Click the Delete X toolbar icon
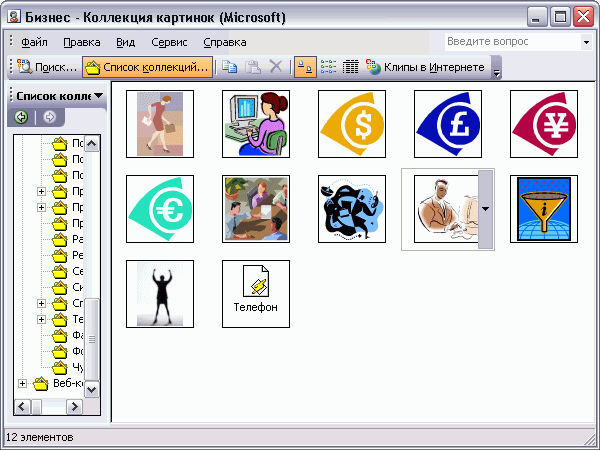 tap(276, 67)
